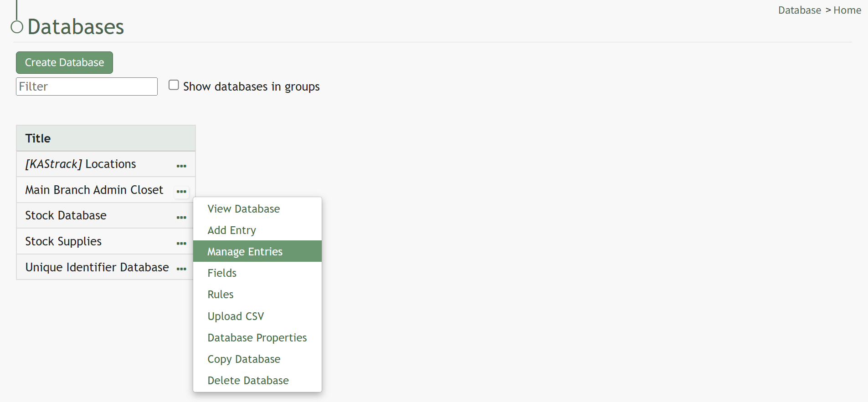Open the Stock Supplies database
The image size is (868, 402).
(x=63, y=241)
